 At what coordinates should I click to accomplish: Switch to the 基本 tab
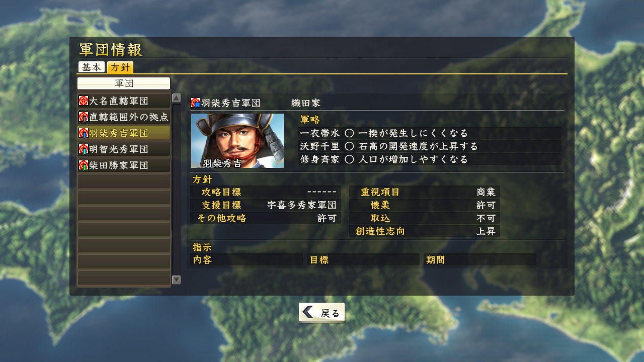pyautogui.click(x=92, y=67)
